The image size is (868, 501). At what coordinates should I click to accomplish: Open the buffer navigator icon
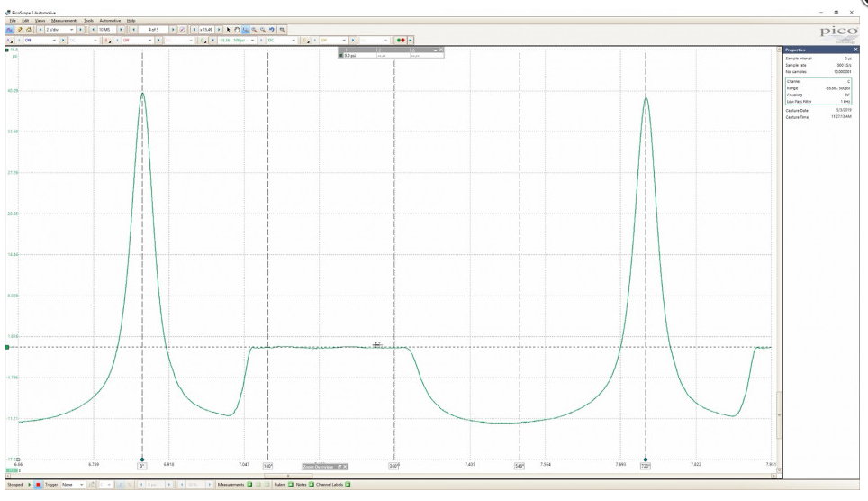(x=182, y=30)
